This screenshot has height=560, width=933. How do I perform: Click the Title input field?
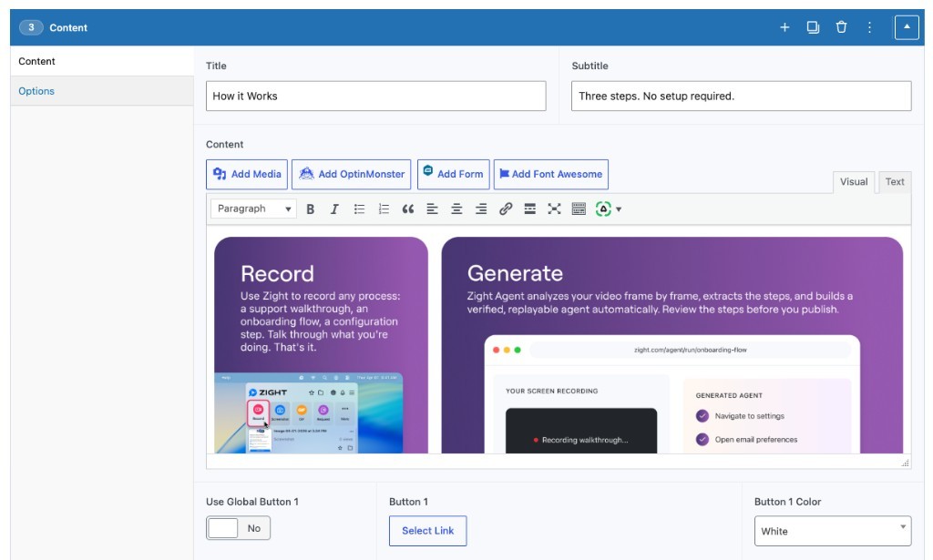click(375, 96)
